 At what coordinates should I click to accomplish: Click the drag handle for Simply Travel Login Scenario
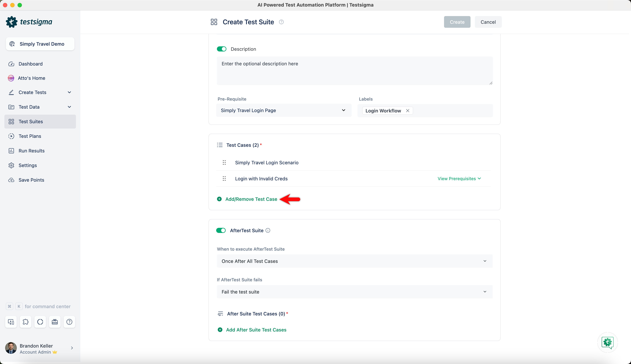[224, 162]
